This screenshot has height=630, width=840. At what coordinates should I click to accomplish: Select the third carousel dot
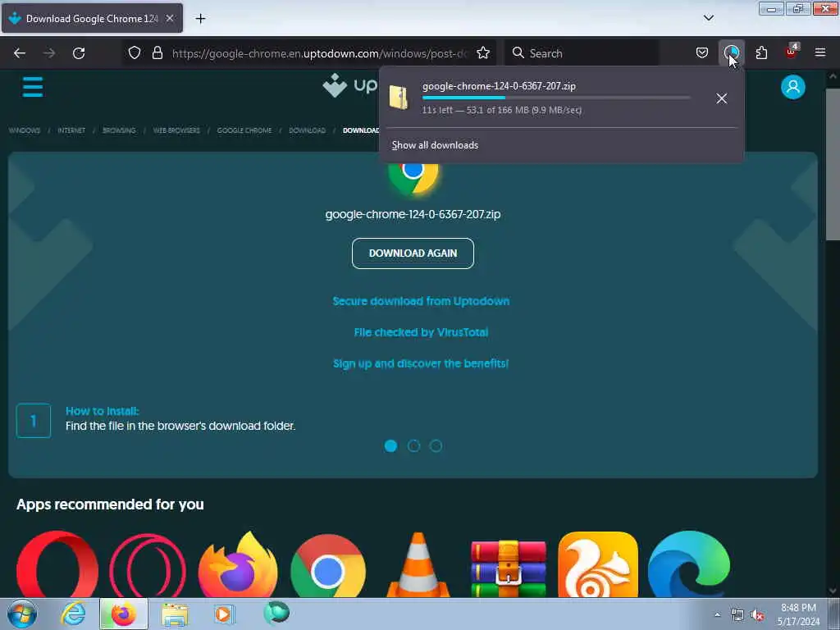[436, 445]
